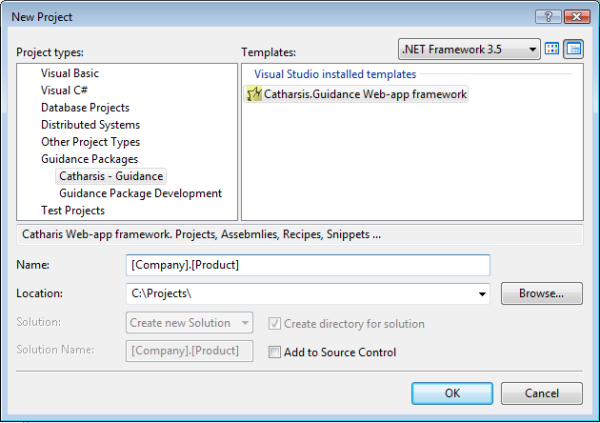Click the Solution Name field
This screenshot has width=600, height=423.
189,351
